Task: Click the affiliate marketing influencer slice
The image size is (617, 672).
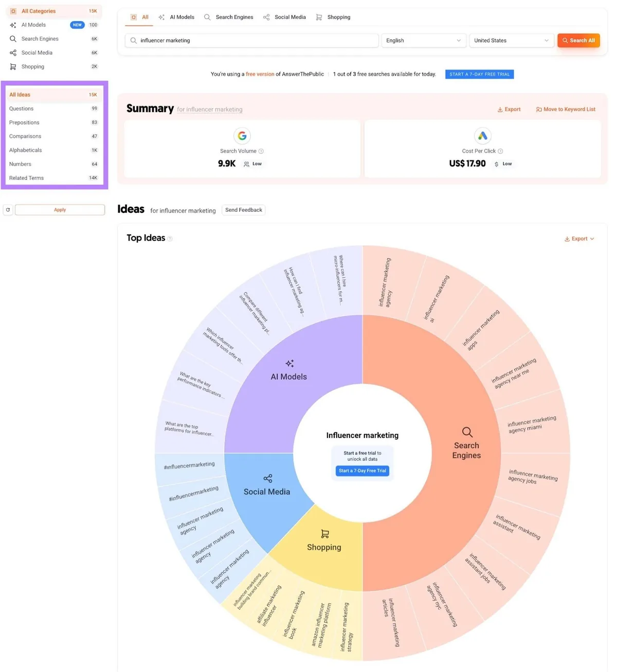Action: click(269, 605)
